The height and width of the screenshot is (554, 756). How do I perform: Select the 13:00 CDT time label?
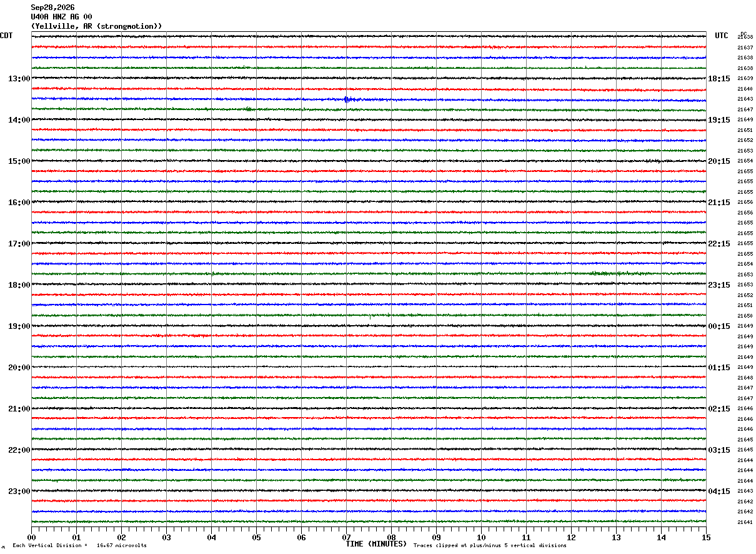pos(19,79)
